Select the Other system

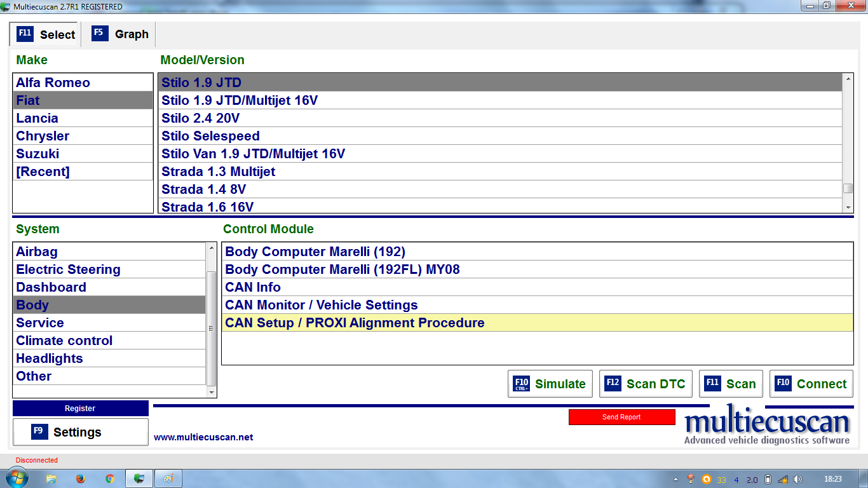pos(109,376)
